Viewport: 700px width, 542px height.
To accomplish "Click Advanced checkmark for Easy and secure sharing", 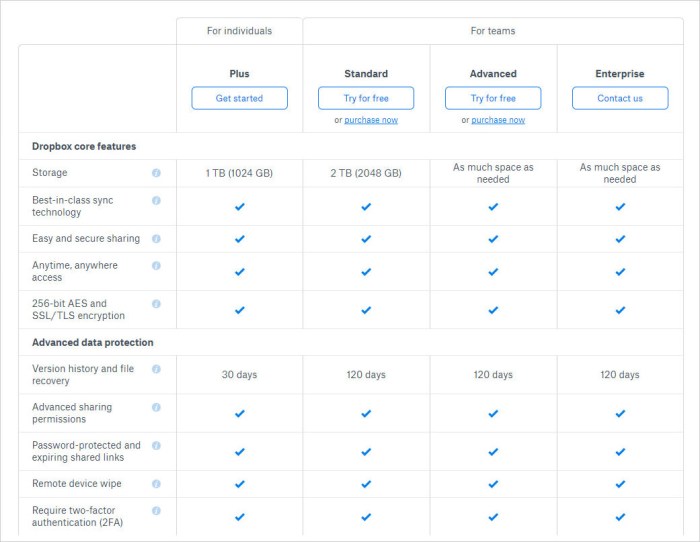I will [x=493, y=239].
